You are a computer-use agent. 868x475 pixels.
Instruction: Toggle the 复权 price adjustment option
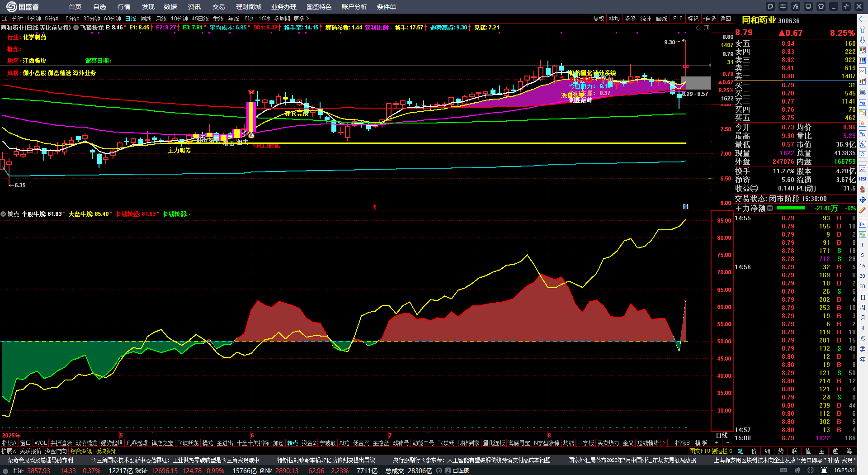[x=599, y=19]
